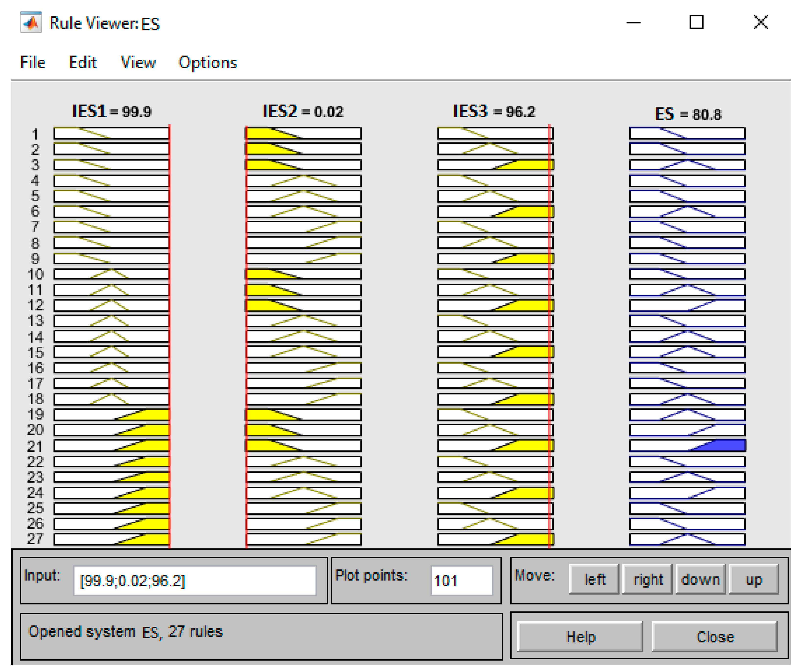Click the red IES3 input line

pos(549,335)
